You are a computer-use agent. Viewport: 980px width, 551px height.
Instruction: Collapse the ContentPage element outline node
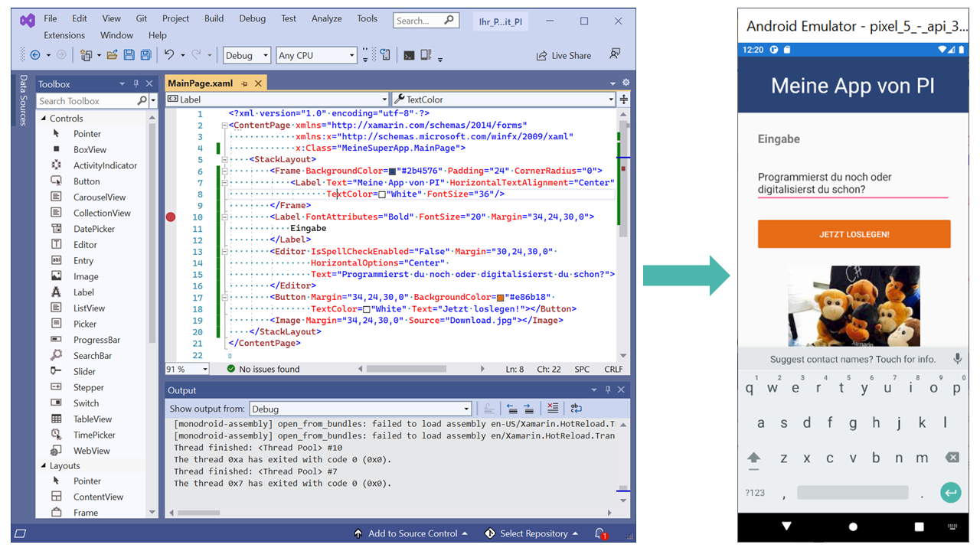[x=224, y=126]
